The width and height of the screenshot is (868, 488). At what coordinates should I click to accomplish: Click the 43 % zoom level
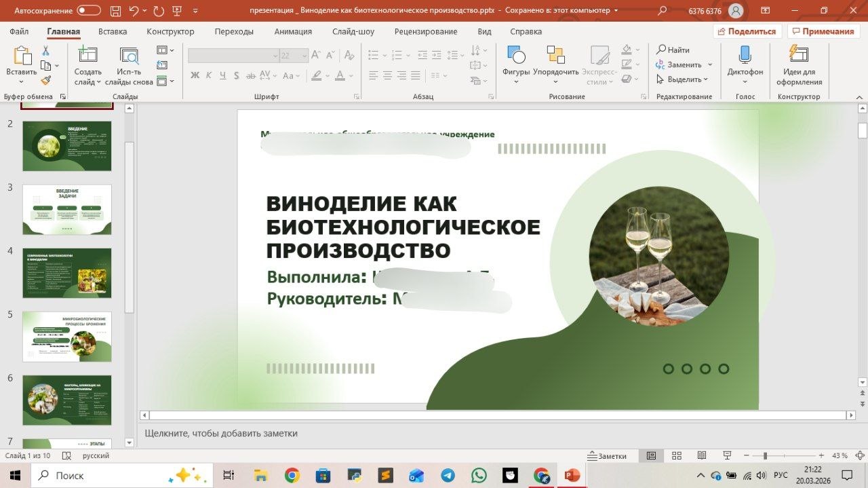click(x=840, y=456)
